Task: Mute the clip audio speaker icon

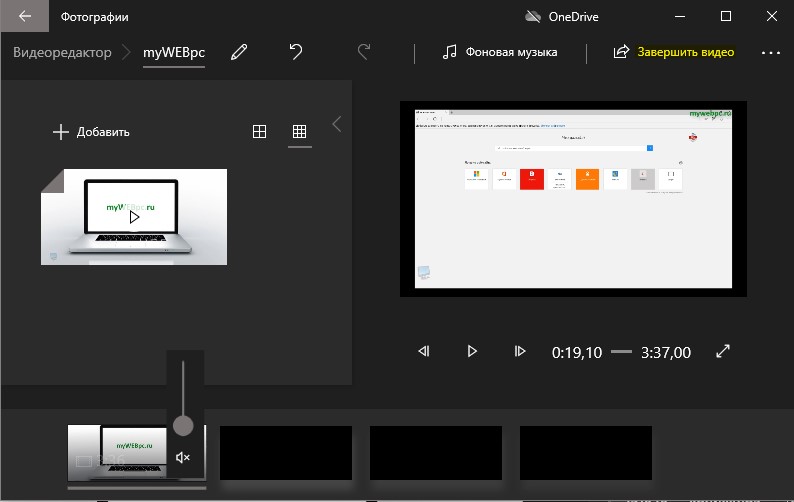Action: pyautogui.click(x=183, y=458)
